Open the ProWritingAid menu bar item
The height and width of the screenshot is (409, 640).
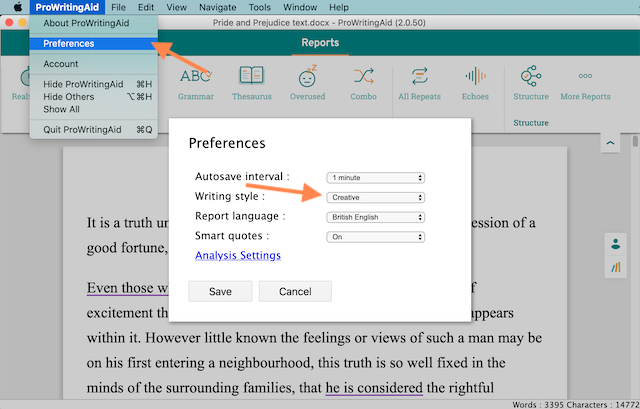(x=67, y=7)
